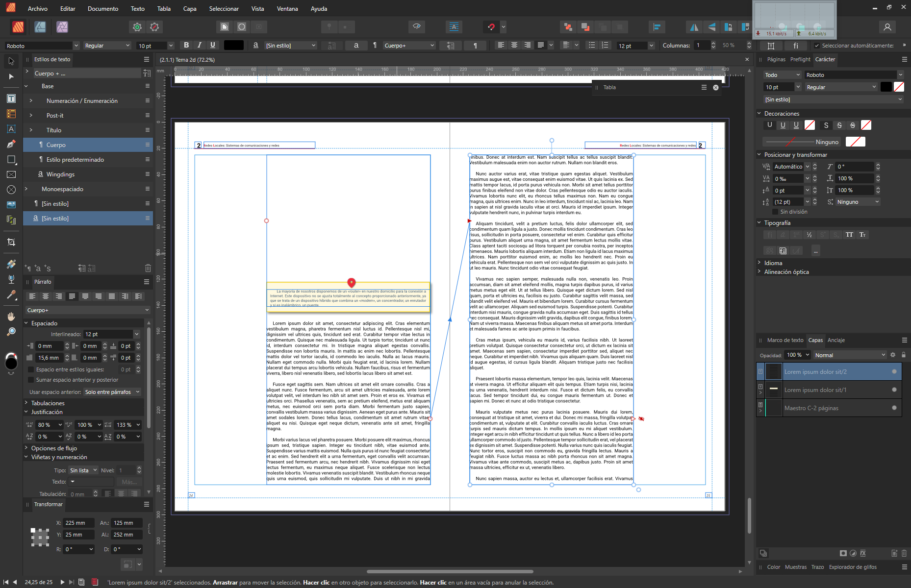Delete text style with trash icon
Viewport: 911px width, 588px height.
(148, 268)
